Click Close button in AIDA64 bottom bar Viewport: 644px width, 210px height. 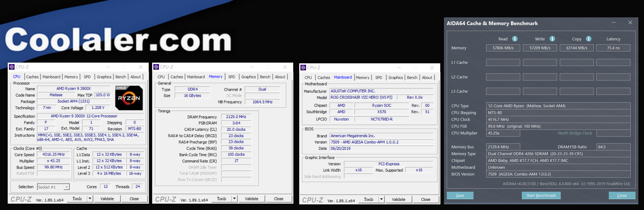pos(622,195)
